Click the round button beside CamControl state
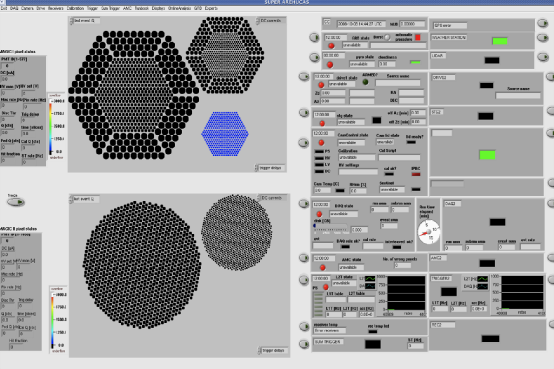The width and height of the screenshot is (554, 369). [304, 143]
